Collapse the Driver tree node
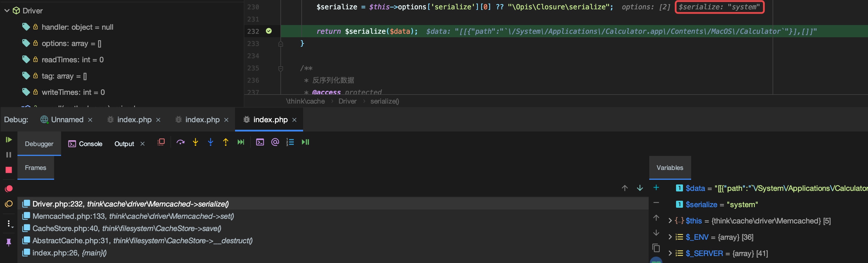Image resolution: width=868 pixels, height=263 pixels. click(x=7, y=11)
